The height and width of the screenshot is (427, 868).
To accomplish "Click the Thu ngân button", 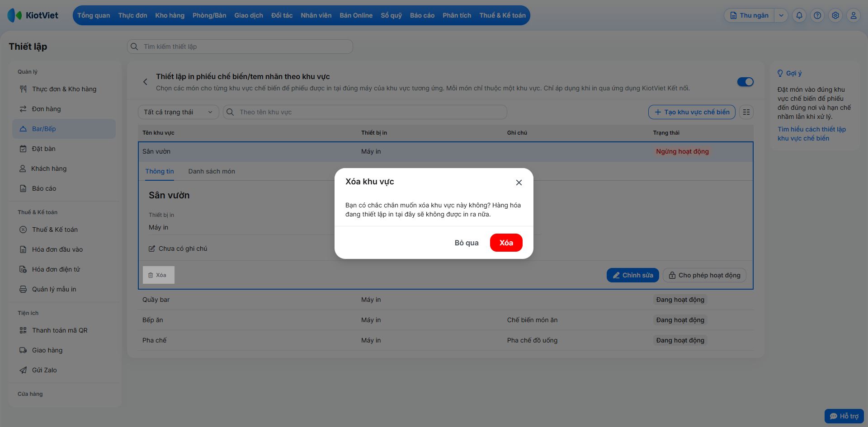I will point(749,15).
